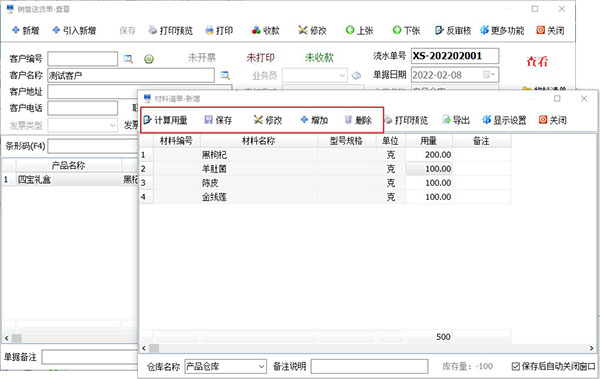Click the 条形码(F4) input field

(x=93, y=146)
